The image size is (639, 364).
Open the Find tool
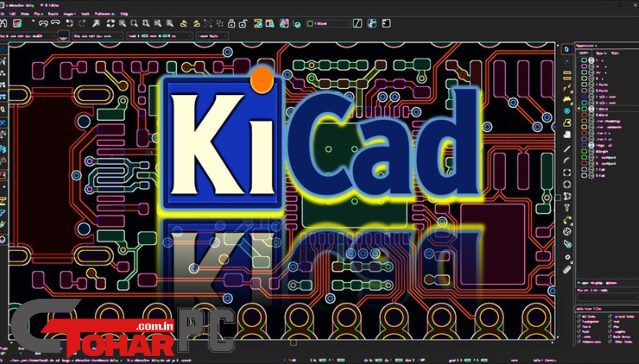click(x=96, y=23)
